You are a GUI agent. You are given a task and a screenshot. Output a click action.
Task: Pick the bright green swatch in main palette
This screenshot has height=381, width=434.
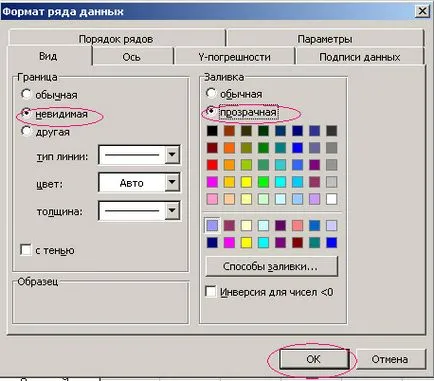[x=263, y=182]
